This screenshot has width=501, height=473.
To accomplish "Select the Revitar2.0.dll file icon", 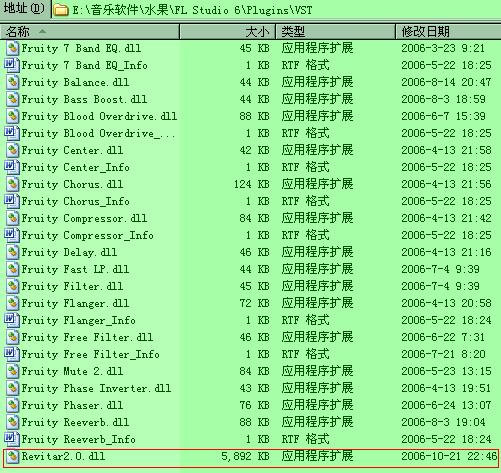I will (x=12, y=456).
